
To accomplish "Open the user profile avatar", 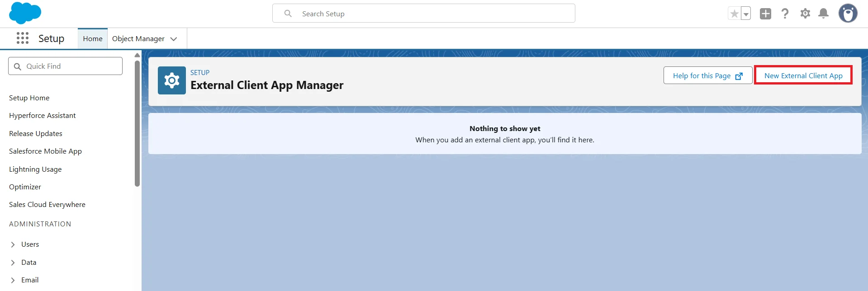I will coord(848,13).
